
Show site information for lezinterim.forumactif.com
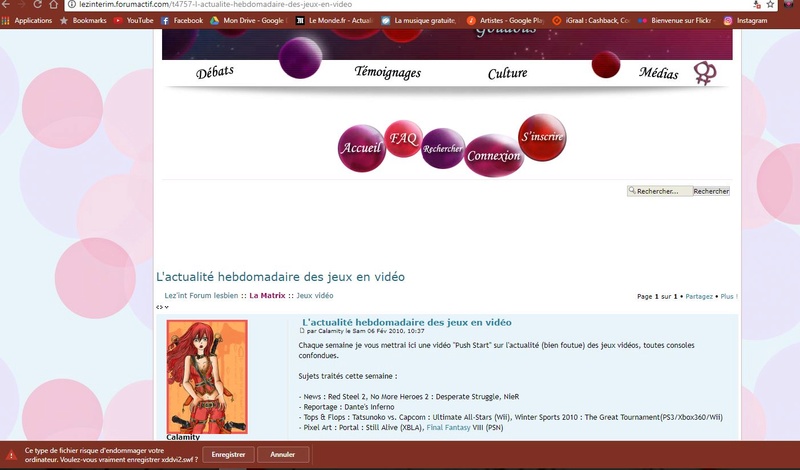pyautogui.click(x=72, y=4)
